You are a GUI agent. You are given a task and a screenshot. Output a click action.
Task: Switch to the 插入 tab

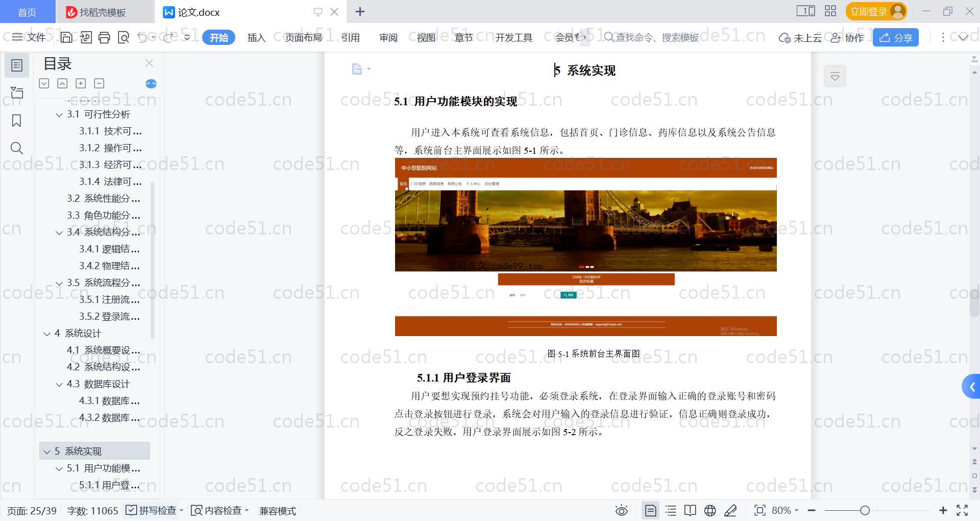pyautogui.click(x=256, y=37)
